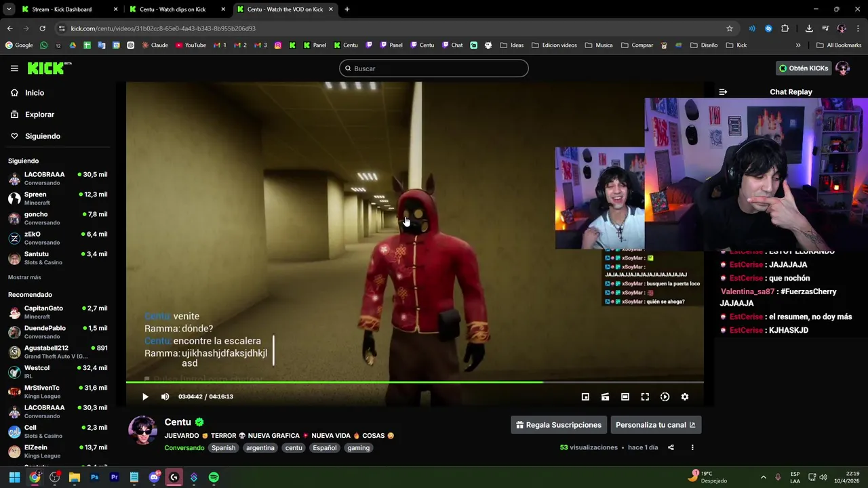The width and height of the screenshot is (868, 488).
Task: Open playback speed control in the player
Action: coord(665,396)
